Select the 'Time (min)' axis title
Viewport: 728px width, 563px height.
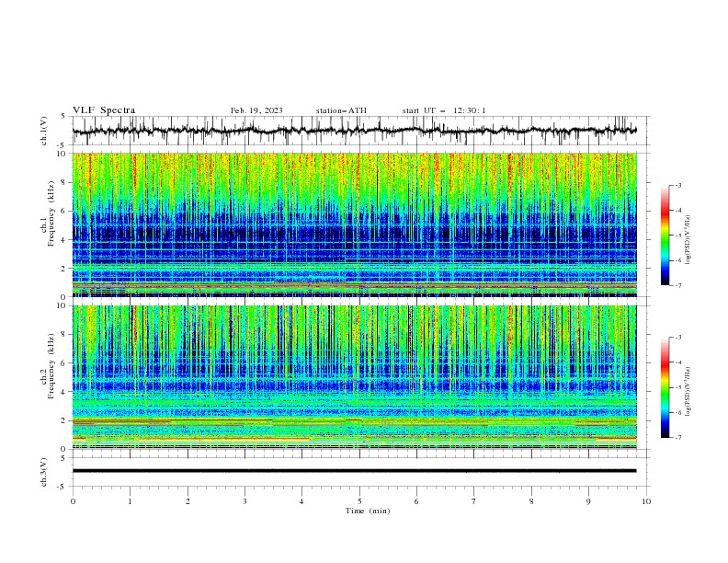click(368, 511)
